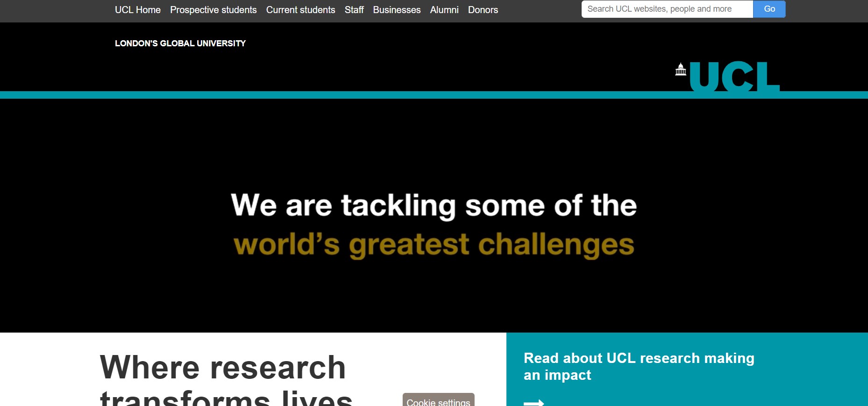Image resolution: width=868 pixels, height=406 pixels.
Task: Click the white arrow under research impact
Action: click(x=534, y=402)
